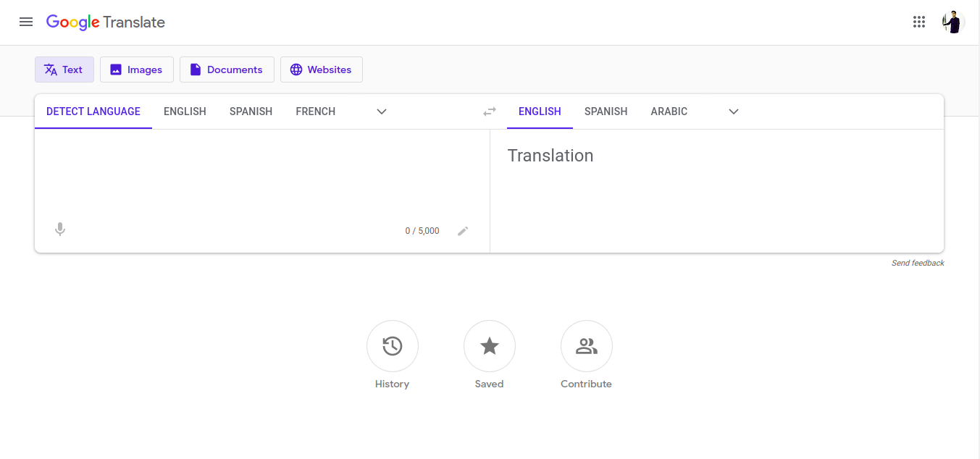
Task: Open the Google account profile picture
Action: [953, 22]
